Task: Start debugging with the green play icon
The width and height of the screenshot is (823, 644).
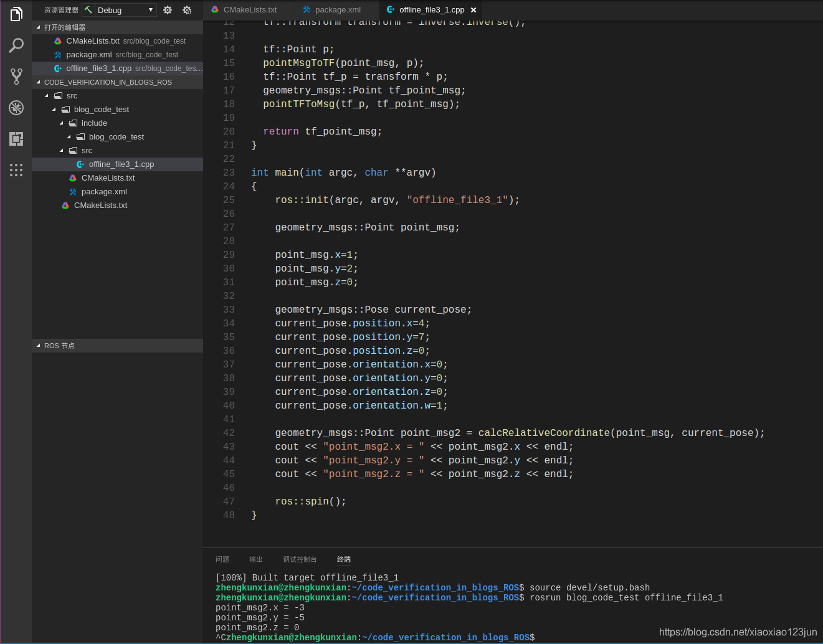Action: 88,10
